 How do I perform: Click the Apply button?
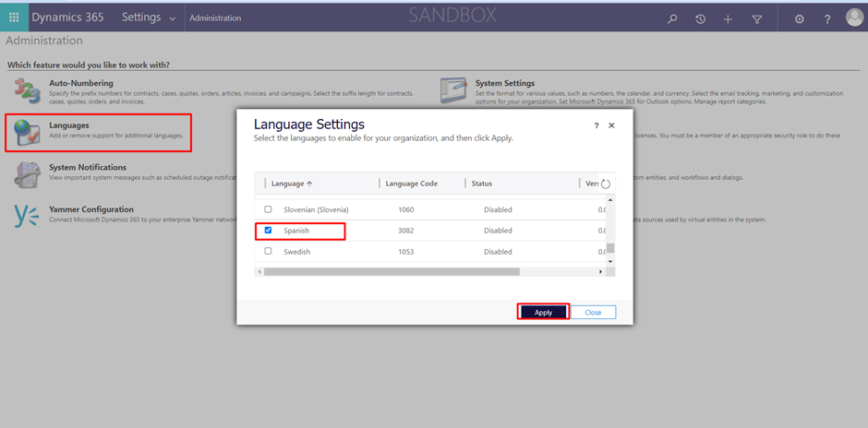(x=544, y=313)
